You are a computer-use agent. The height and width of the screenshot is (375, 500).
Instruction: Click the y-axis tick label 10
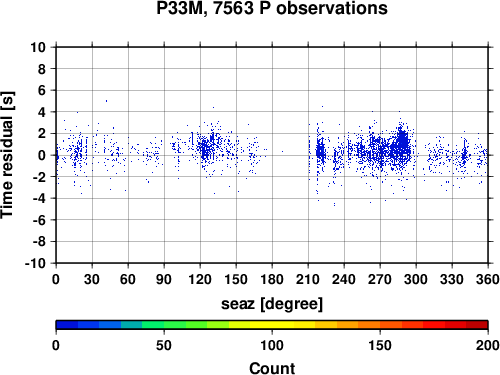[38, 47]
